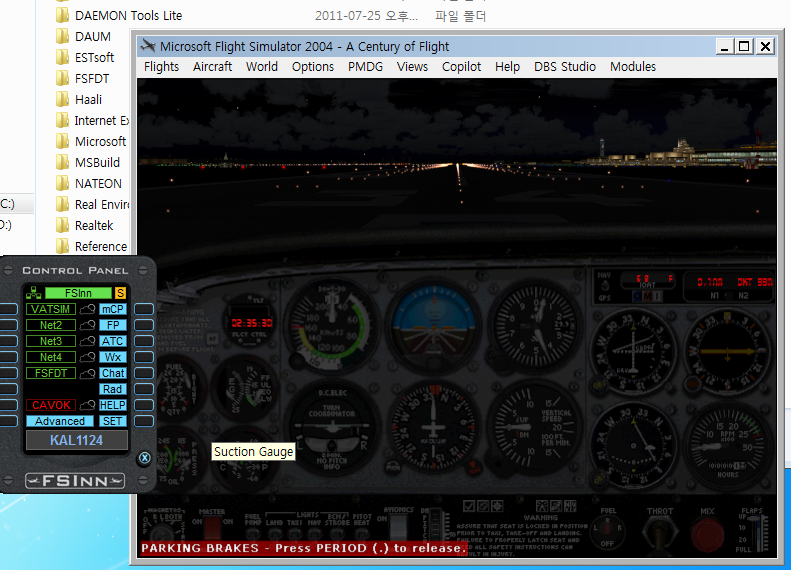791x570 pixels.
Task: Click the FSFDT folder icon in Explorer
Action: point(63,78)
